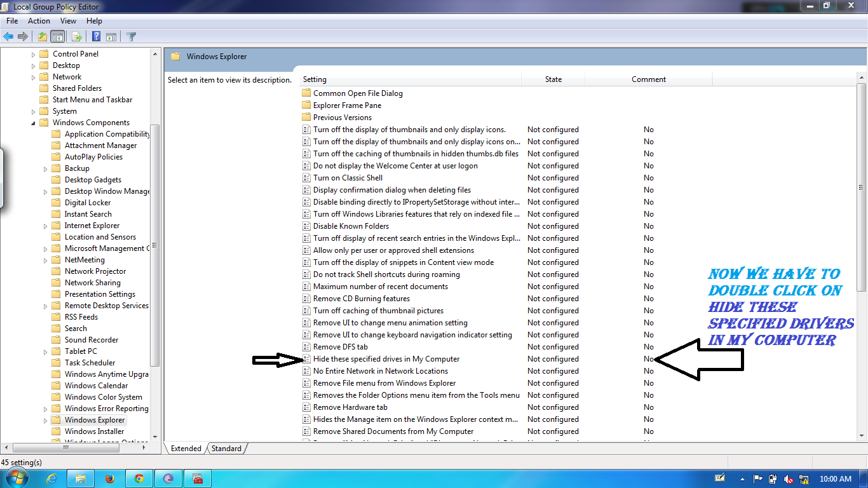868x488 pixels.
Task: Click the Explorer Frame Pane folder icon
Action: 306,105
